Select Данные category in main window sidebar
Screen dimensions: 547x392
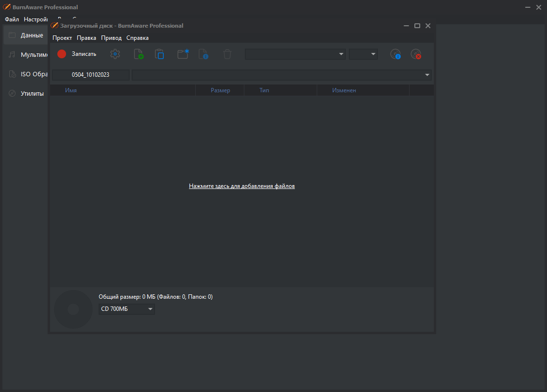[x=25, y=35]
